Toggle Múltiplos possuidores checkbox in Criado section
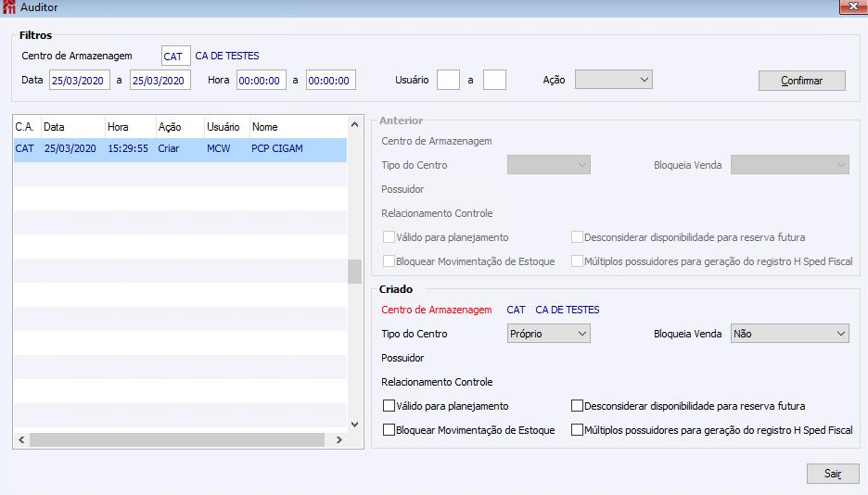 [x=577, y=430]
